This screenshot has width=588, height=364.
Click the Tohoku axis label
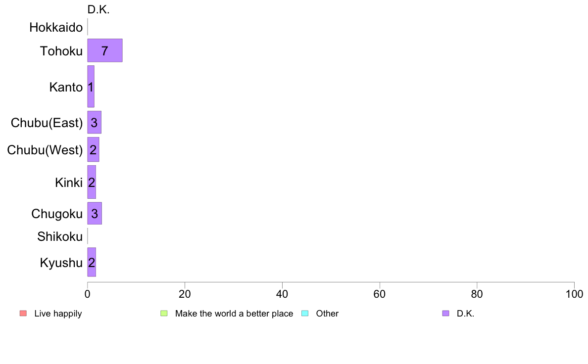click(x=61, y=50)
